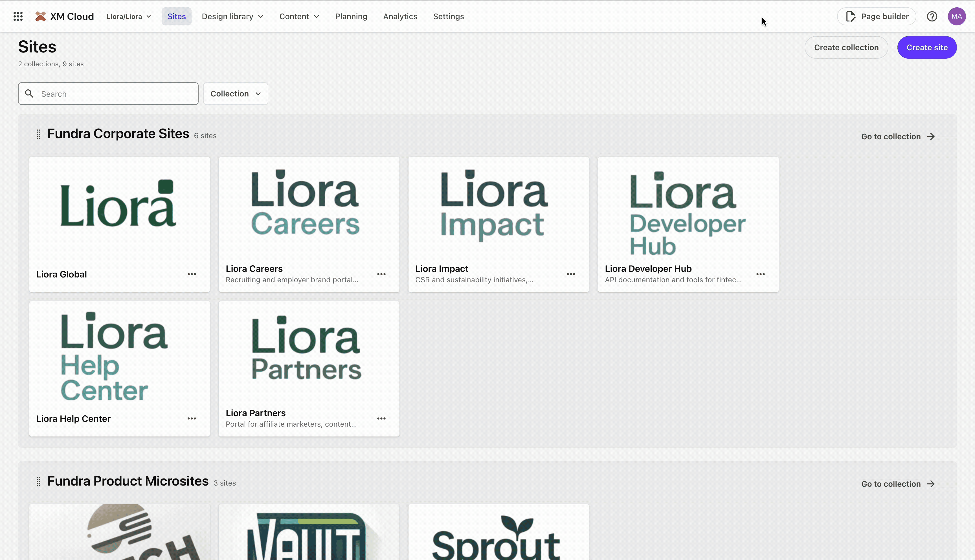Go to the Planning tab

coord(351,16)
